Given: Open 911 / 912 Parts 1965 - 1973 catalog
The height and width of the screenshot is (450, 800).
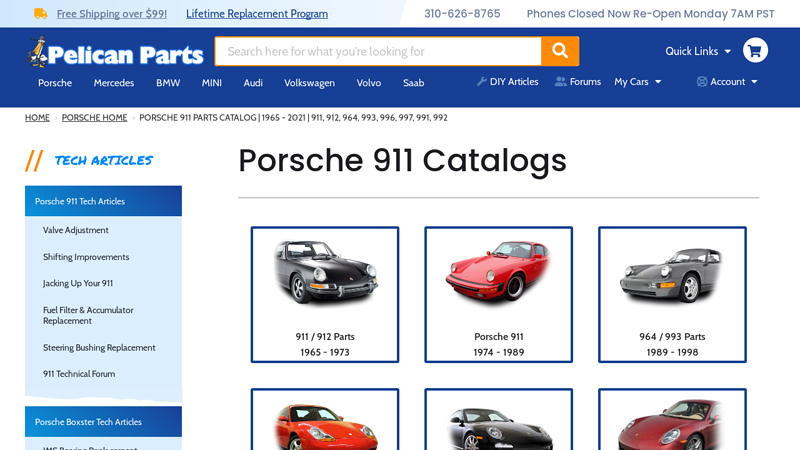Looking at the screenshot, I should pos(324,294).
